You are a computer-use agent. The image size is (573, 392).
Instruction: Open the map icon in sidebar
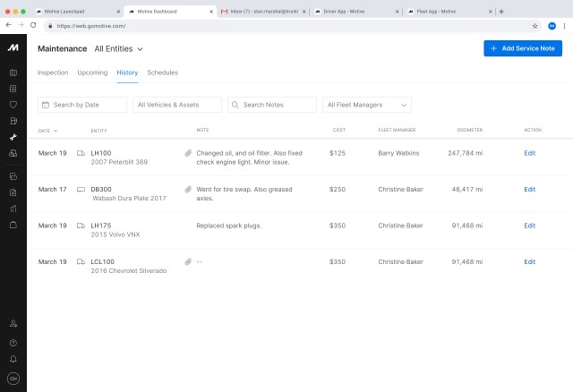[13, 72]
